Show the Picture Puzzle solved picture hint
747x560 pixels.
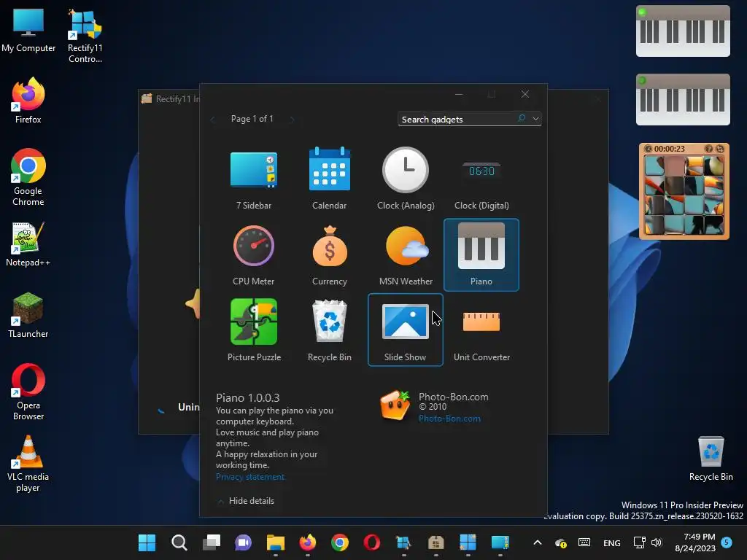(x=709, y=149)
